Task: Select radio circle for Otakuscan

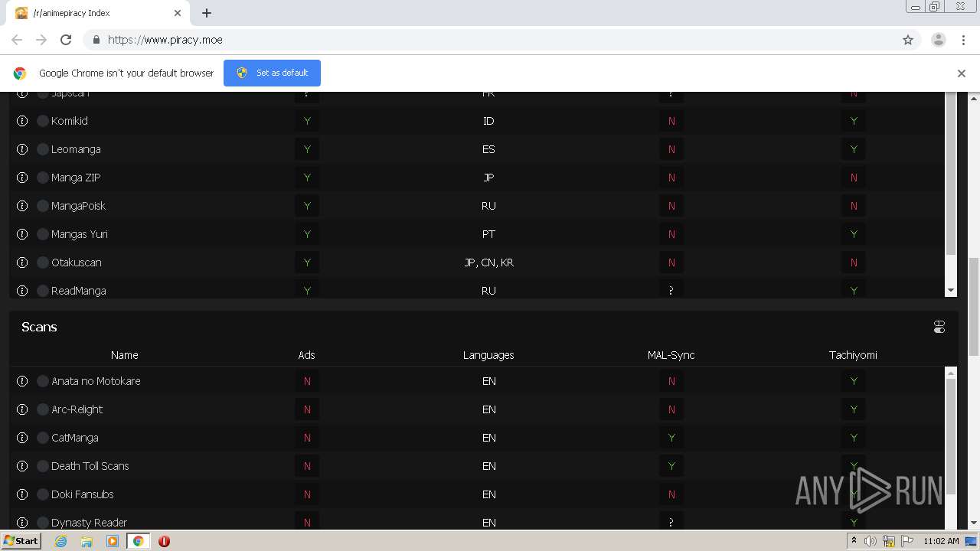Action: click(43, 262)
